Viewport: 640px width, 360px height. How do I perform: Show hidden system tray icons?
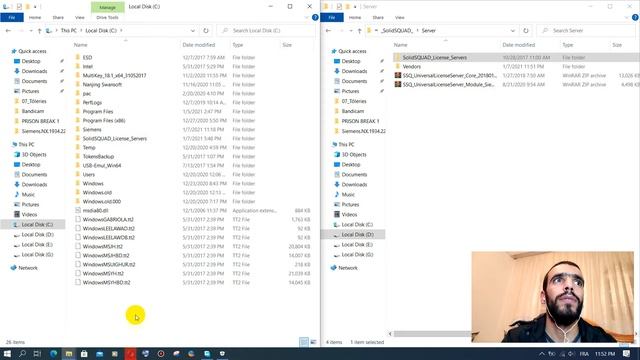click(x=542, y=354)
